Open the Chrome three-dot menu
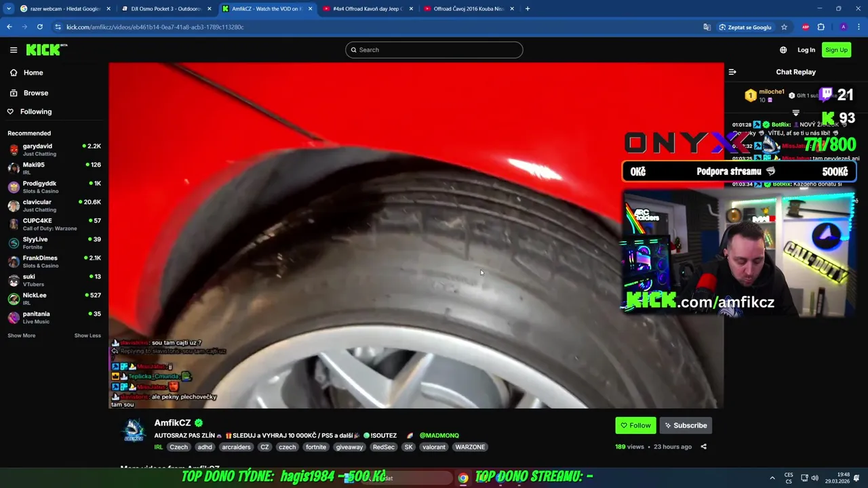Viewport: 868px width, 488px height. pos(858,27)
